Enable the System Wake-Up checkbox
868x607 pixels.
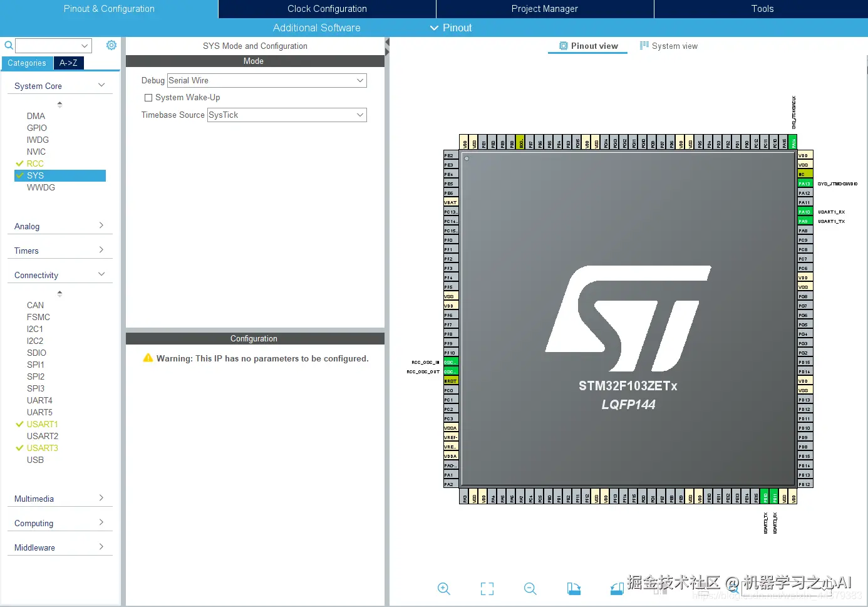coord(148,98)
